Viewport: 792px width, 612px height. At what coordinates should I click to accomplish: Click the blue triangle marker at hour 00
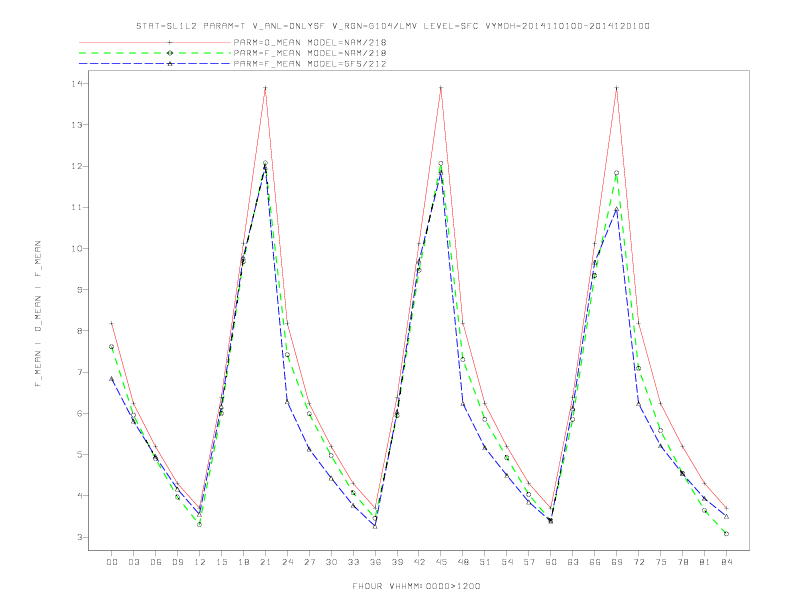(112, 378)
